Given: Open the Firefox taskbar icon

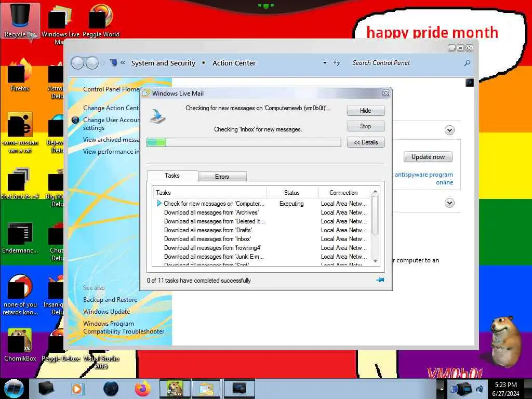Looking at the screenshot, I should pyautogui.click(x=143, y=389).
